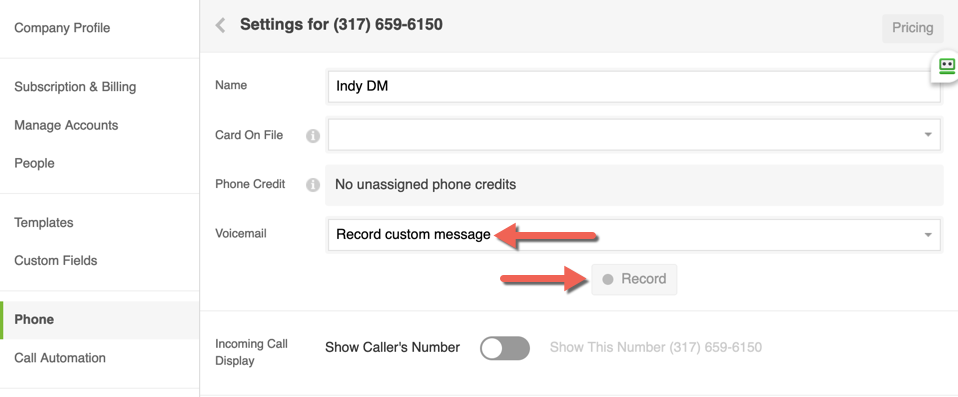Click into the Name field with Indy DM
958x397 pixels.
[634, 86]
